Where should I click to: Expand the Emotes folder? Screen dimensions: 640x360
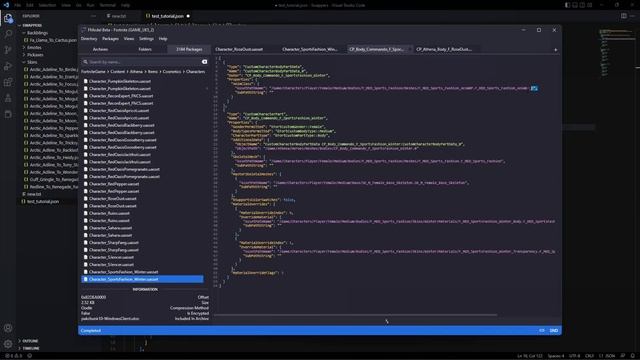(34, 47)
